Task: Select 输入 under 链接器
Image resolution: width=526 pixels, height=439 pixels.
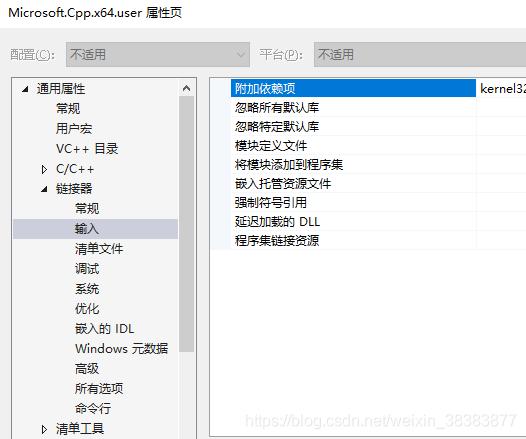Action: (87, 229)
